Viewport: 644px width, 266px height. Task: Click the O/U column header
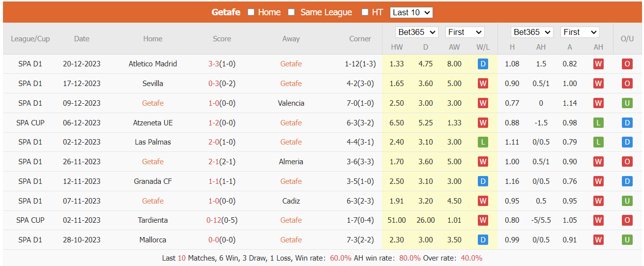point(627,39)
